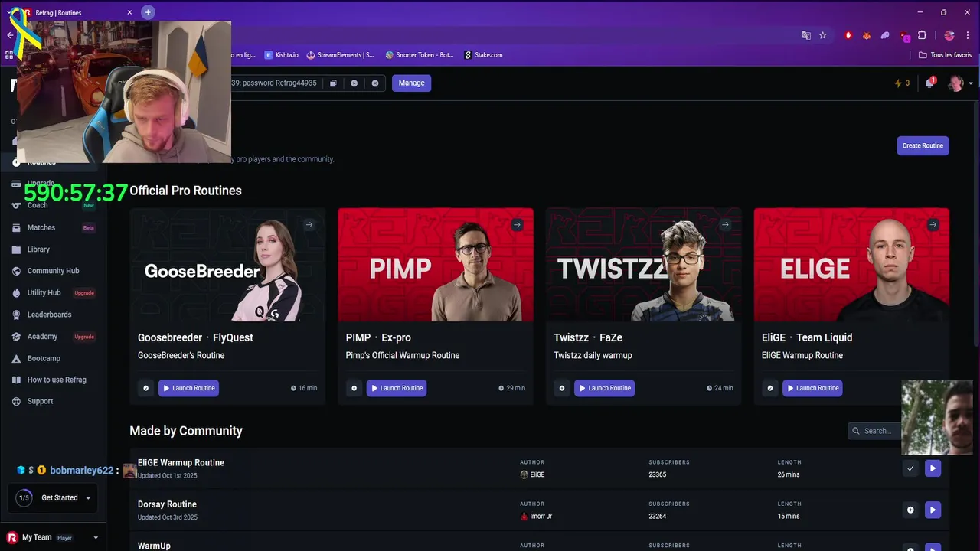Open the Snorter Token bookmark
This screenshot has width=980, height=551.
(420, 55)
